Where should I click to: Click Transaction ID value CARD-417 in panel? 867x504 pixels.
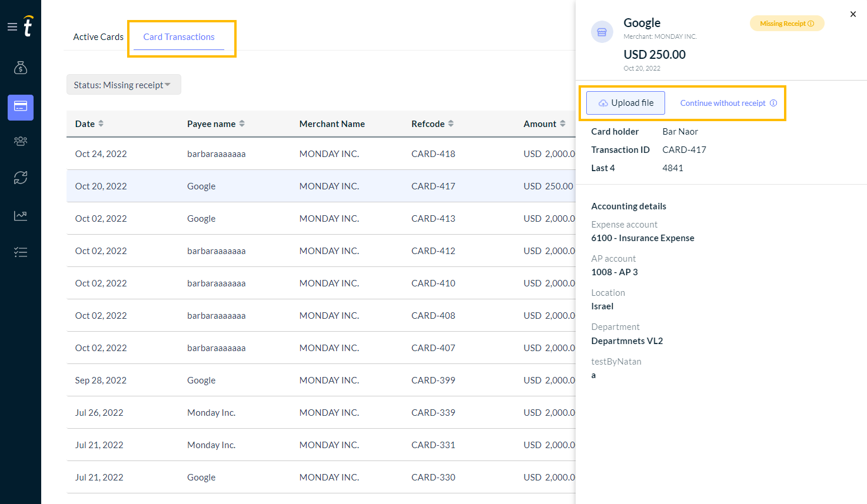(x=684, y=149)
